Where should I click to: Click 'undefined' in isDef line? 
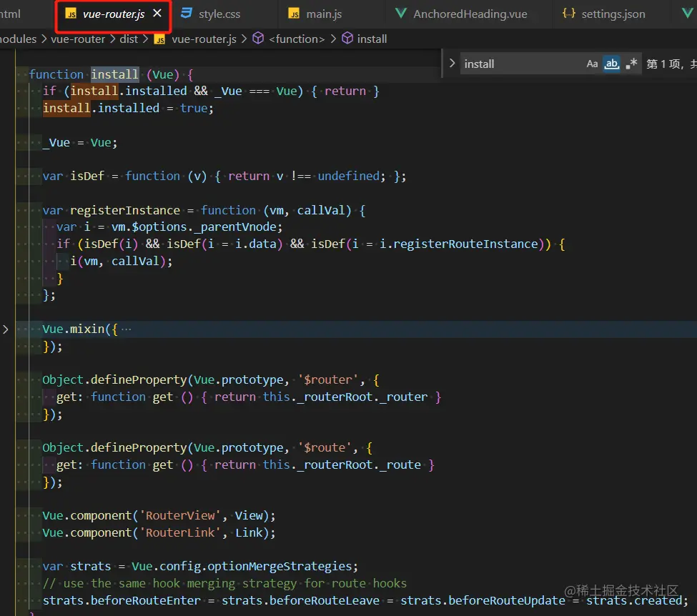[349, 176]
